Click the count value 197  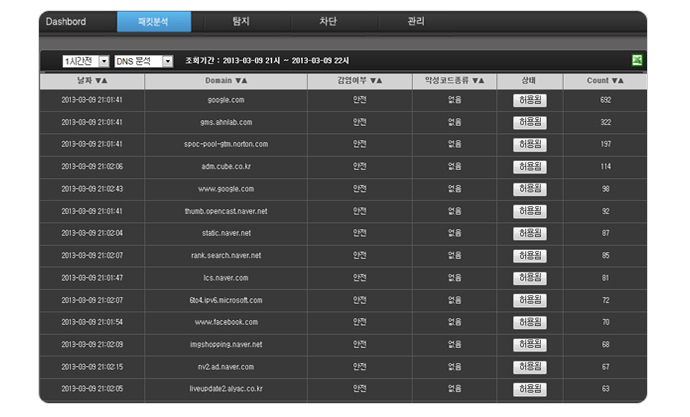coord(606,144)
